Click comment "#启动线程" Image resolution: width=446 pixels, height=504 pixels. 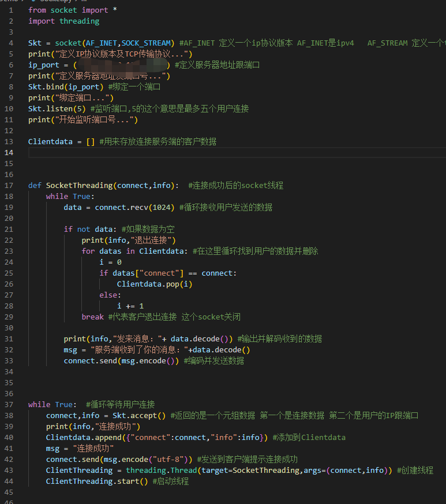click(171, 481)
